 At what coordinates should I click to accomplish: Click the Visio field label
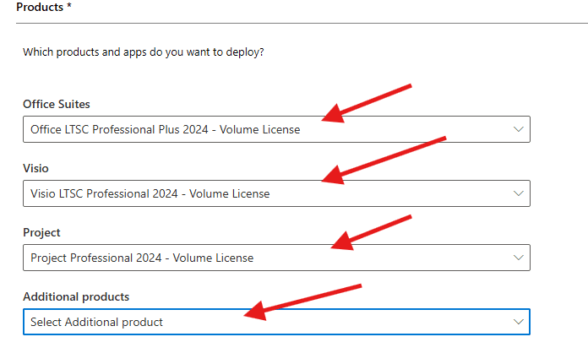click(35, 168)
